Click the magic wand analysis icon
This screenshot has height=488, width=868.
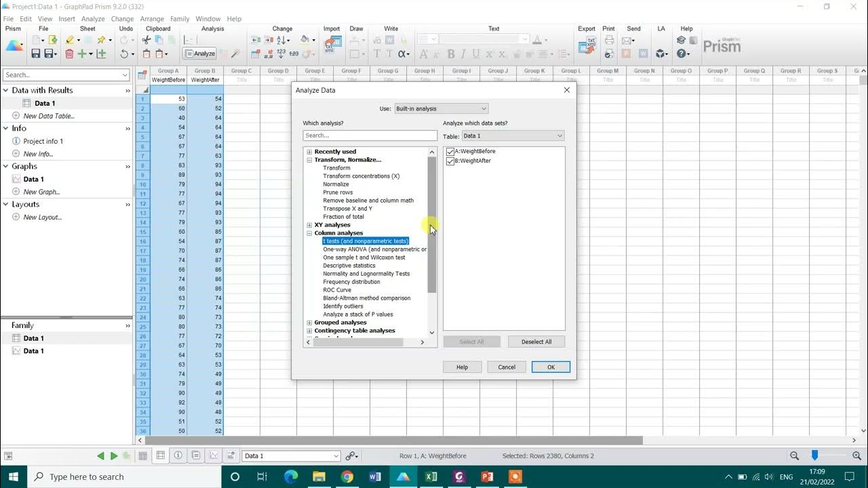tap(236, 54)
